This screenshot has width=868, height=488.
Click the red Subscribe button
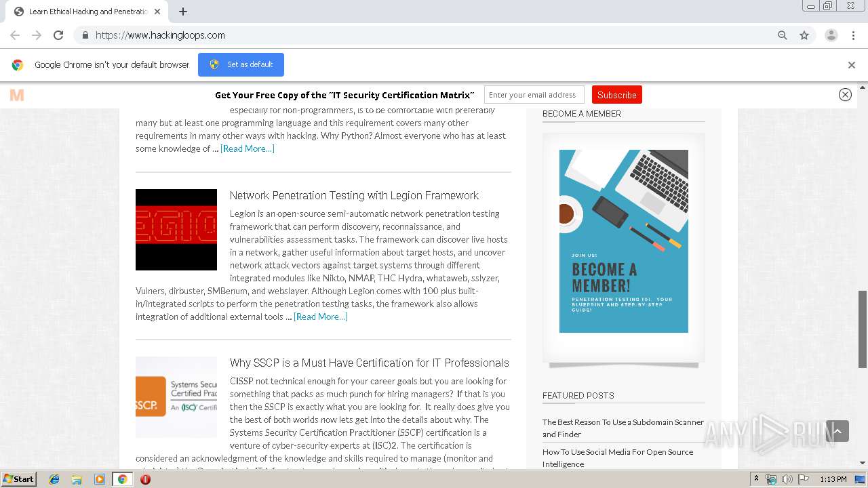pos(616,95)
